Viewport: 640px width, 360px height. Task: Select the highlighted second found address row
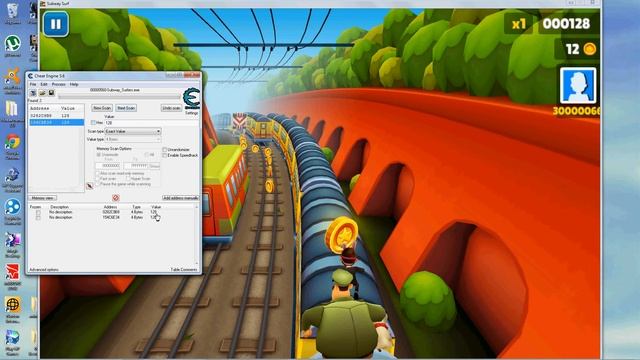pyautogui.click(x=56, y=122)
